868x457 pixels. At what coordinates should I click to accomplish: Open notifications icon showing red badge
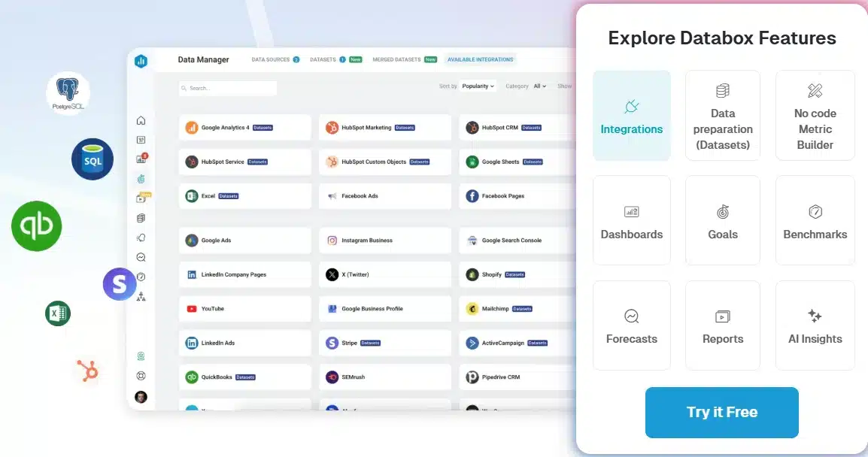pos(141,158)
